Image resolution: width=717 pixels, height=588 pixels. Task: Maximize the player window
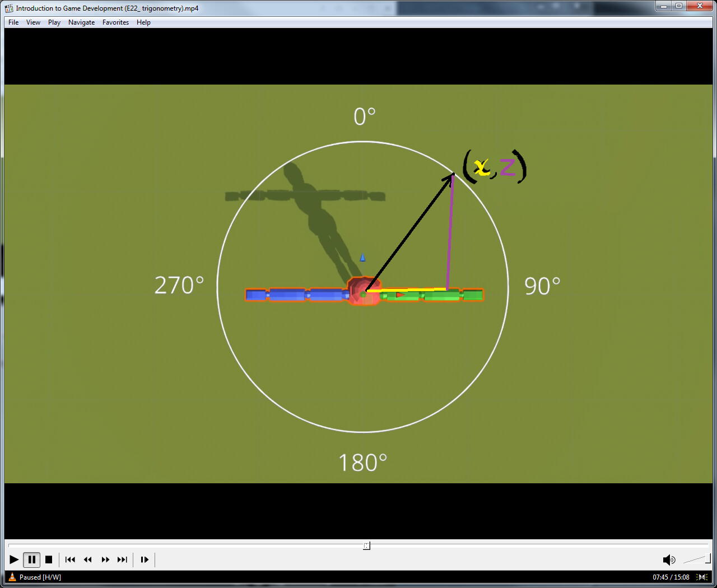coord(679,6)
